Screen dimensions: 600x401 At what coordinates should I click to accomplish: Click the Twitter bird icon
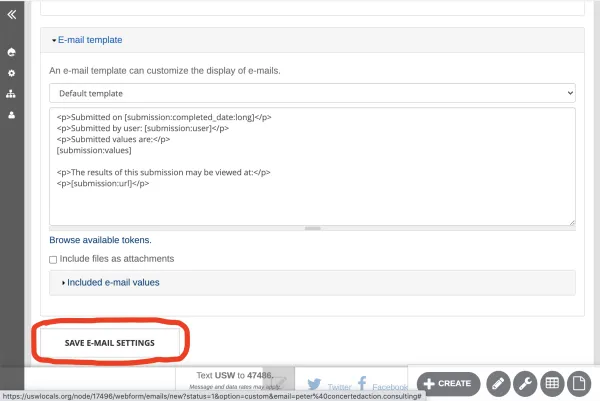tap(314, 384)
